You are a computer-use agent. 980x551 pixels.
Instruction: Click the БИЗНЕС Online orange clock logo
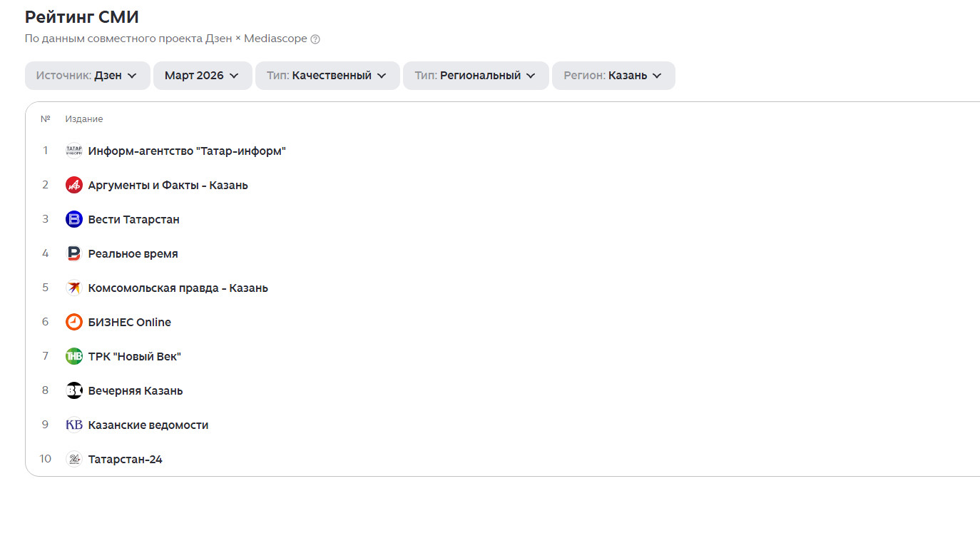click(x=74, y=322)
